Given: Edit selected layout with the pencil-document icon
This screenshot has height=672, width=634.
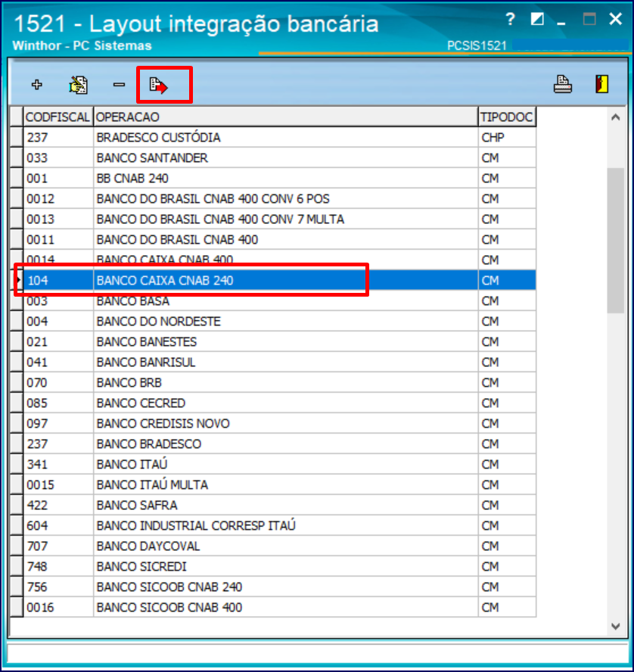Looking at the screenshot, I should coord(78,85).
